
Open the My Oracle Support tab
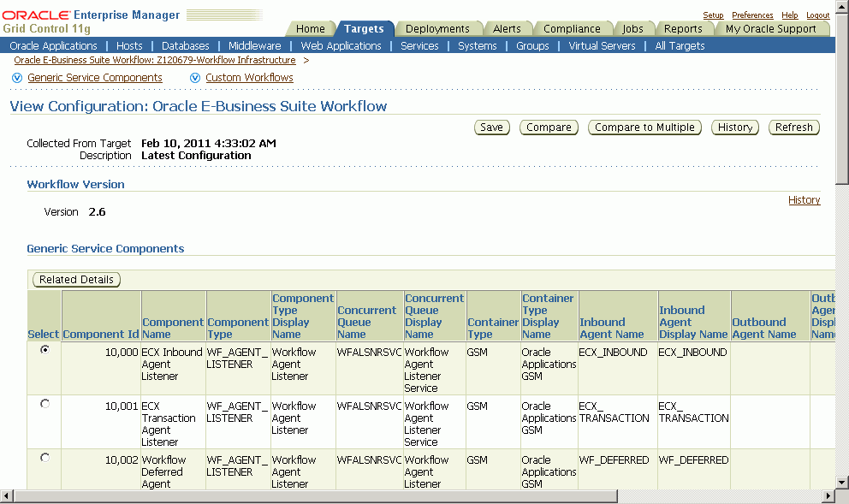point(770,29)
